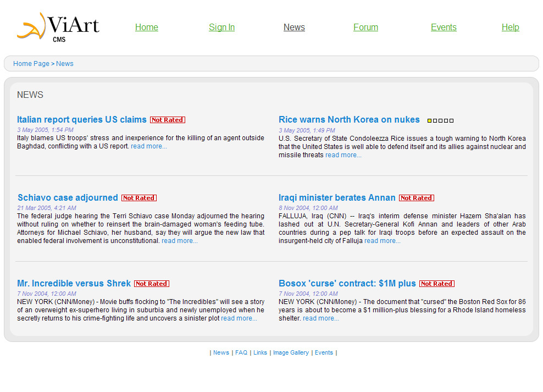The height and width of the screenshot is (392, 543).
Task: Click the Home Page breadcrumb
Action: tap(31, 64)
